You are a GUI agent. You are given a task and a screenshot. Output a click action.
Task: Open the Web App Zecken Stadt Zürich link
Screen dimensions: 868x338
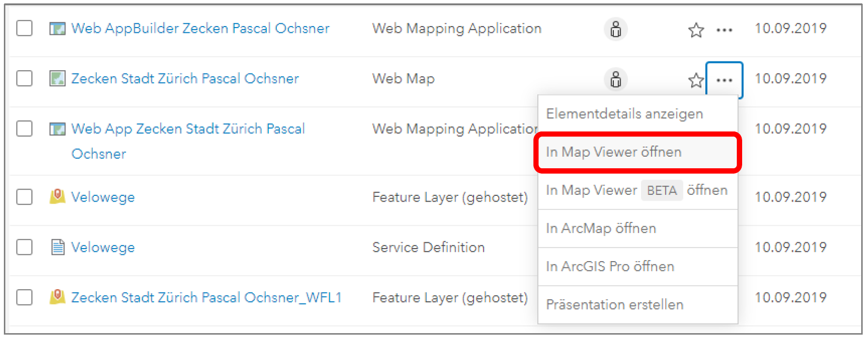187,129
